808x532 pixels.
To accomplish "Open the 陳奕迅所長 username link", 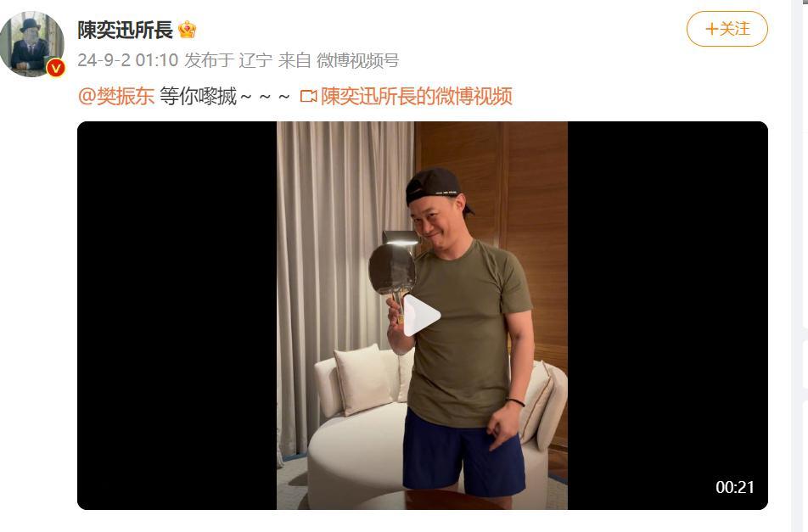I will coord(126,30).
